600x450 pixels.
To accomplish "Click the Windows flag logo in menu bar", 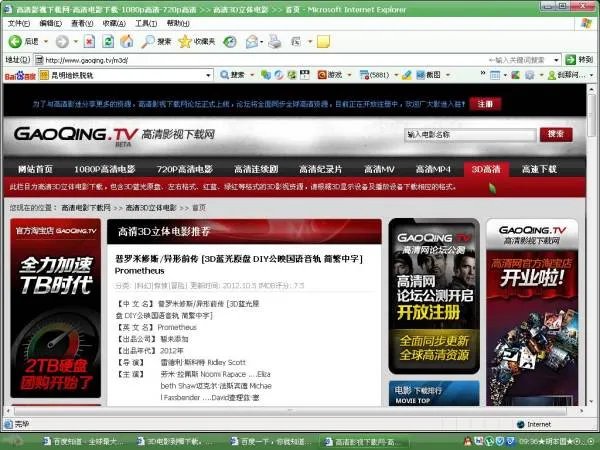I will [586, 23].
